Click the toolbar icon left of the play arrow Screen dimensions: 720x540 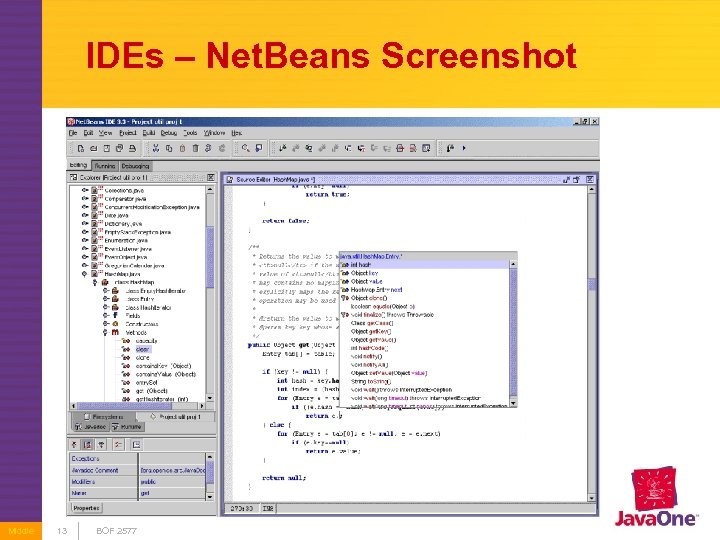click(450, 148)
